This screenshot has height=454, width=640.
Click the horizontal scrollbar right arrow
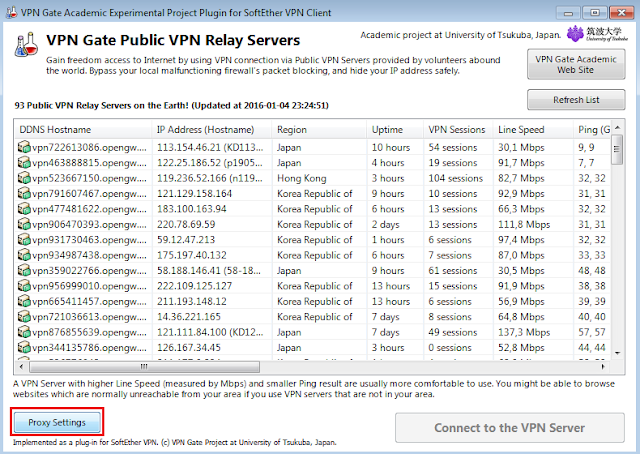coord(603,367)
